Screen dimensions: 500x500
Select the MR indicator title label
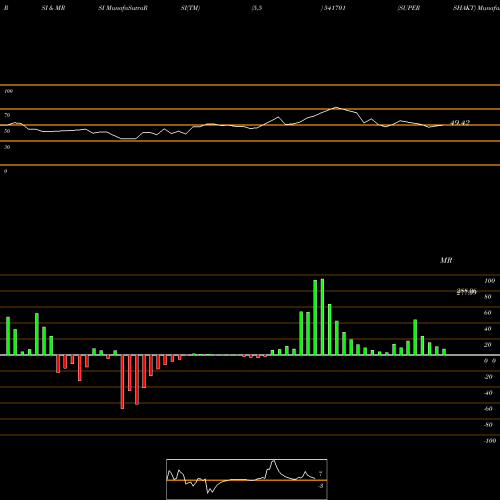[446, 260]
